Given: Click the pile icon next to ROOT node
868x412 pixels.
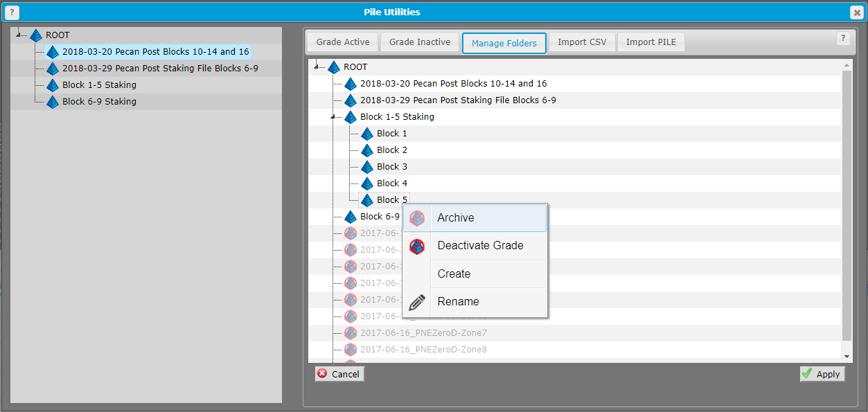Looking at the screenshot, I should tap(333, 66).
